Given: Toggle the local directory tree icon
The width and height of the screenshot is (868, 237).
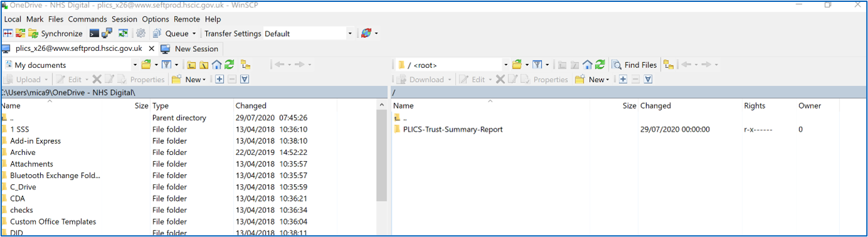Looking at the screenshot, I should (x=246, y=65).
